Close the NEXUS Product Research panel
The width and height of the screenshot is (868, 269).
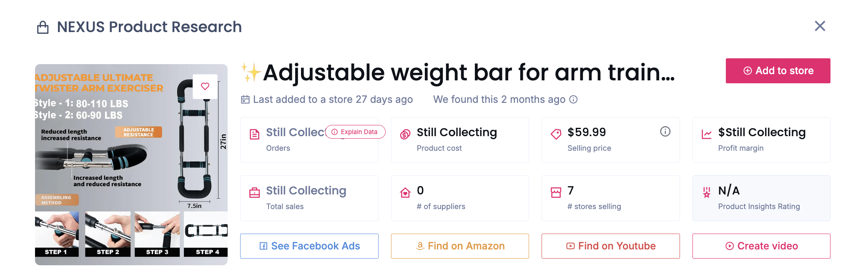(x=820, y=26)
